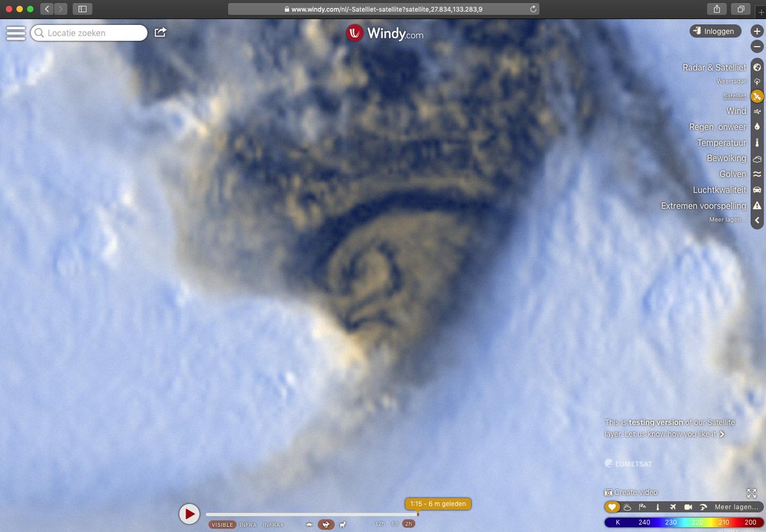Click the K temperature color legend
766x532 pixels.
pos(684,522)
